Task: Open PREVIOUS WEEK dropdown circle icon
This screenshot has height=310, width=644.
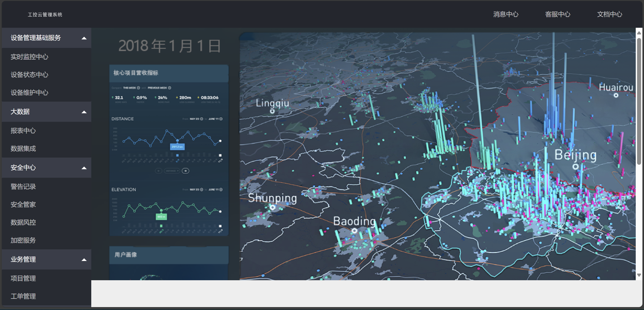Action: point(170,88)
